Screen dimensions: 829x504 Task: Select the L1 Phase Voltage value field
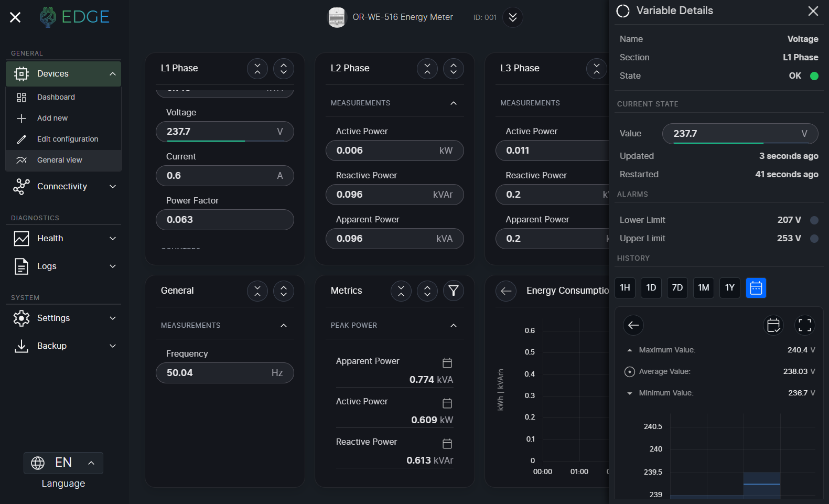click(225, 132)
